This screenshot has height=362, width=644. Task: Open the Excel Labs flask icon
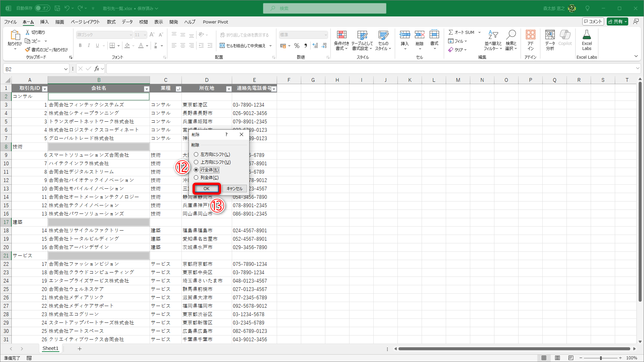(587, 35)
